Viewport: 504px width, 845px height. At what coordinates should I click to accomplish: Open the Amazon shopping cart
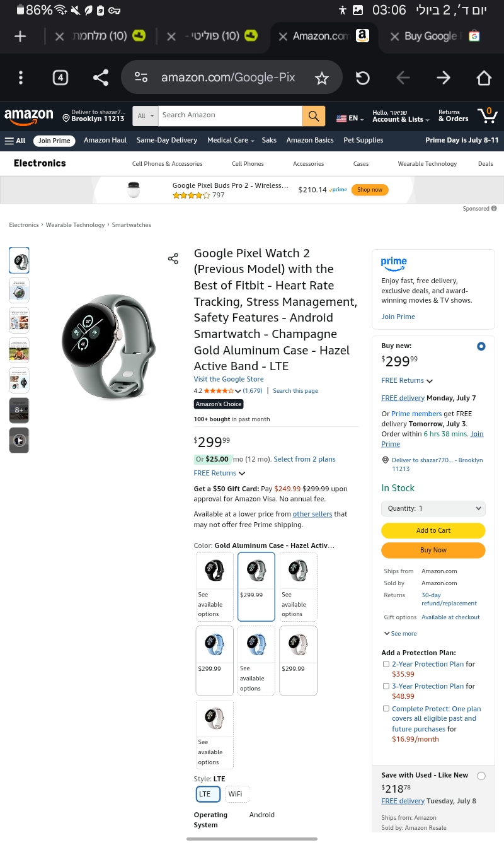pyautogui.click(x=487, y=115)
